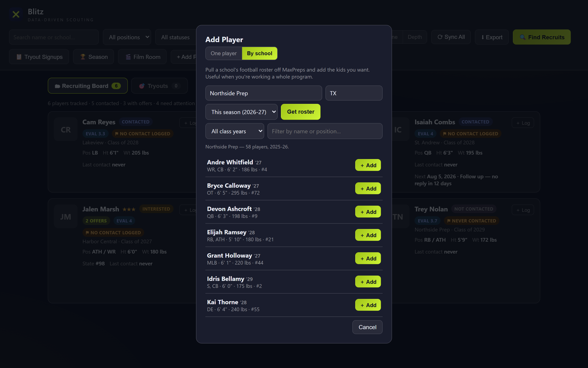Click the TX state field
The height and width of the screenshot is (368, 588).
coord(354,93)
